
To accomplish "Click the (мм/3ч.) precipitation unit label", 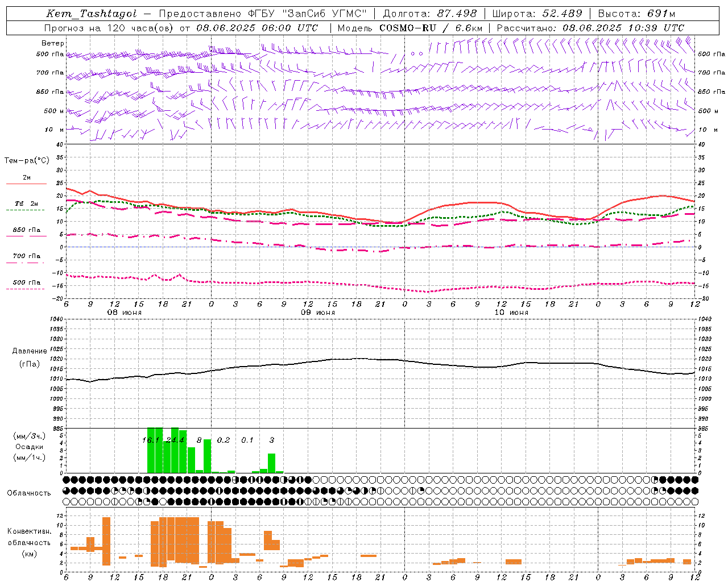I will click(x=29, y=436).
